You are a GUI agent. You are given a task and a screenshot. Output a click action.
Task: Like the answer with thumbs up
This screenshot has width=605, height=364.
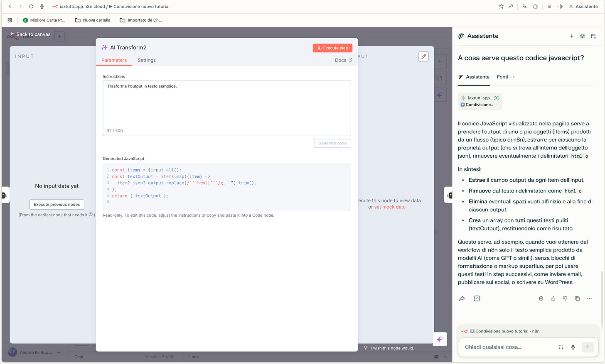pyautogui.click(x=553, y=298)
